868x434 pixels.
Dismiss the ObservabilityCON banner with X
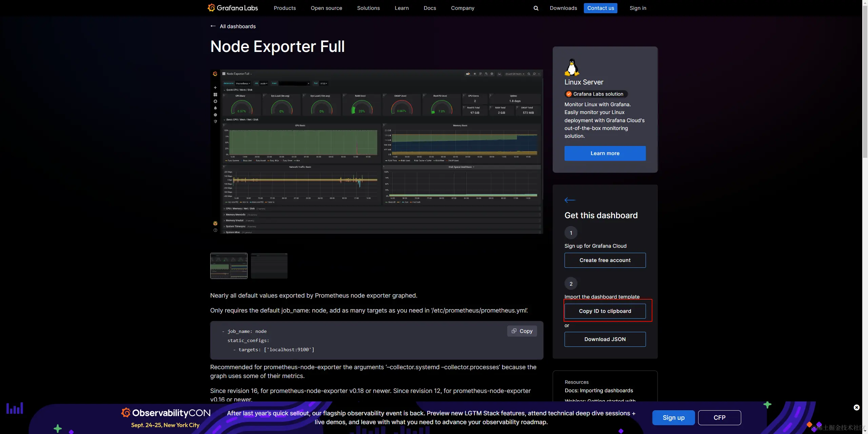[856, 407]
